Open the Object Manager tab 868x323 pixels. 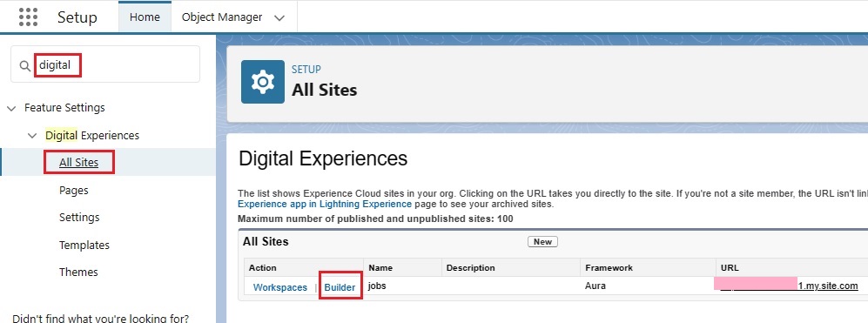[222, 17]
